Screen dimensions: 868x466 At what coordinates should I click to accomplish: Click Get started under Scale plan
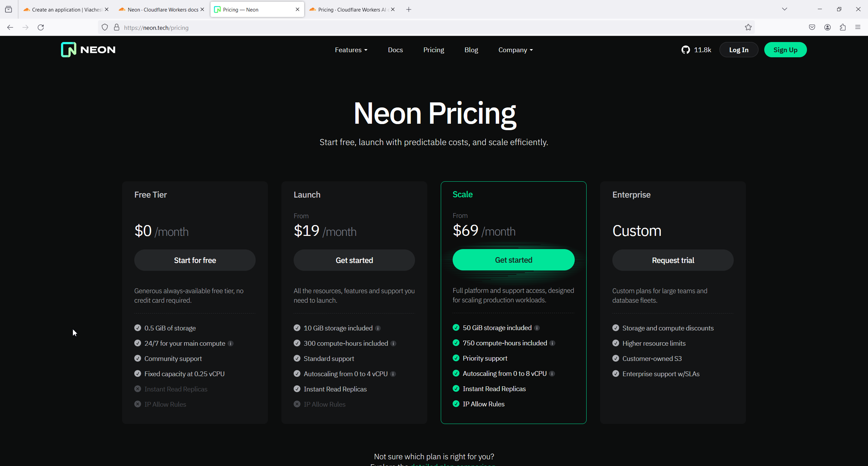pyautogui.click(x=513, y=260)
